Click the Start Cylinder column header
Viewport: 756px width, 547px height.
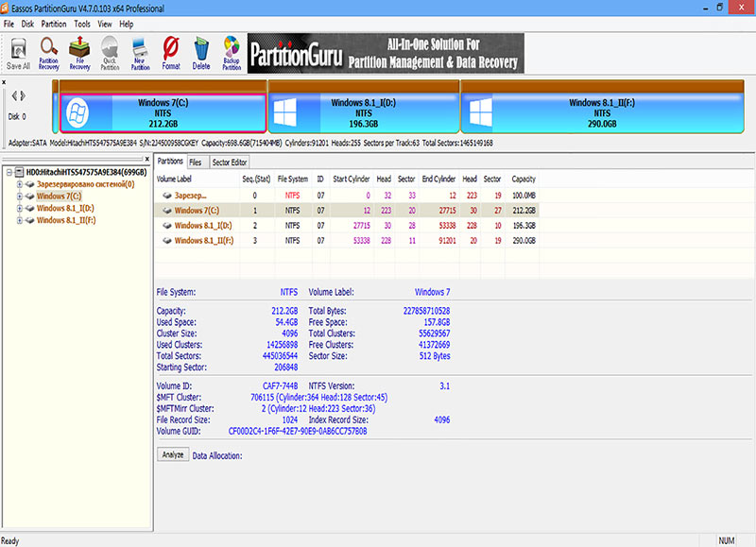pos(351,179)
